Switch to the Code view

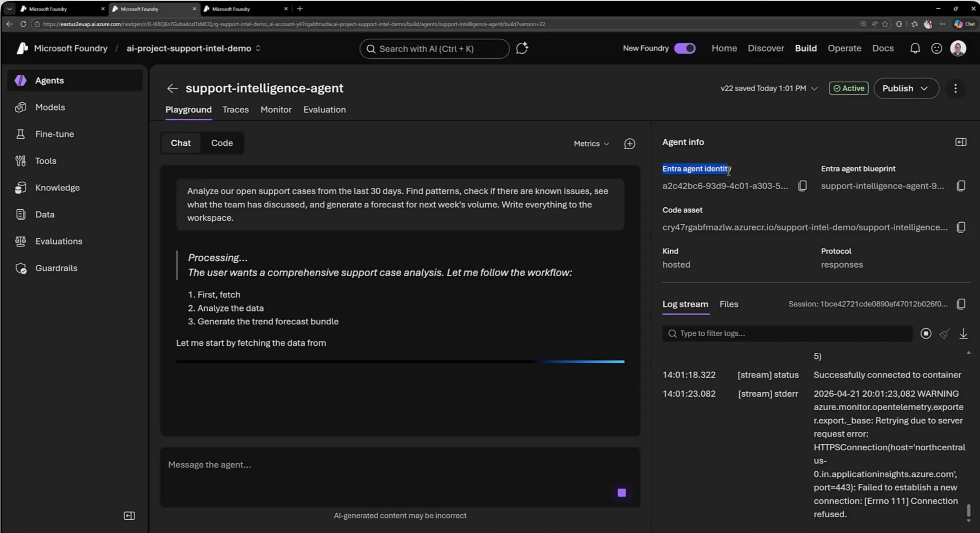click(x=221, y=143)
